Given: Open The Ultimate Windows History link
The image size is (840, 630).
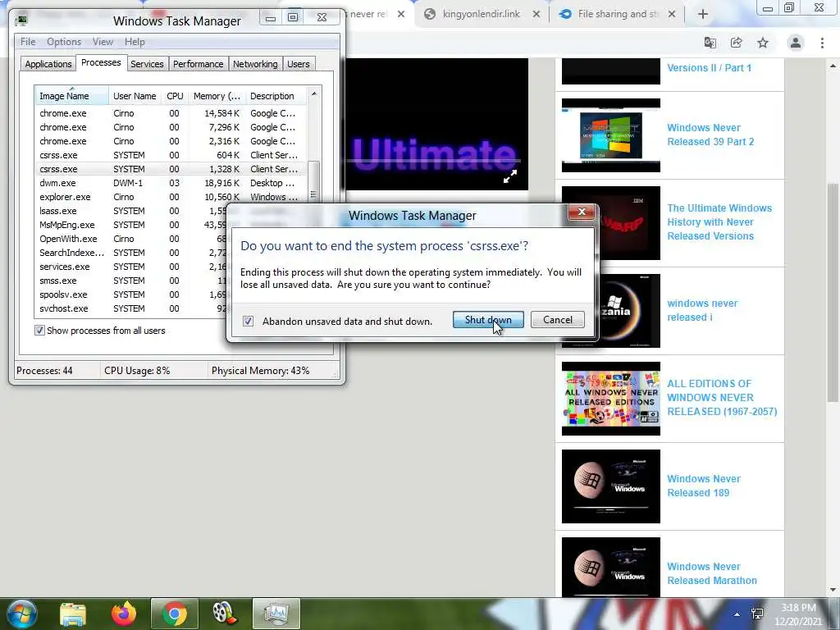Looking at the screenshot, I should pyautogui.click(x=719, y=221).
